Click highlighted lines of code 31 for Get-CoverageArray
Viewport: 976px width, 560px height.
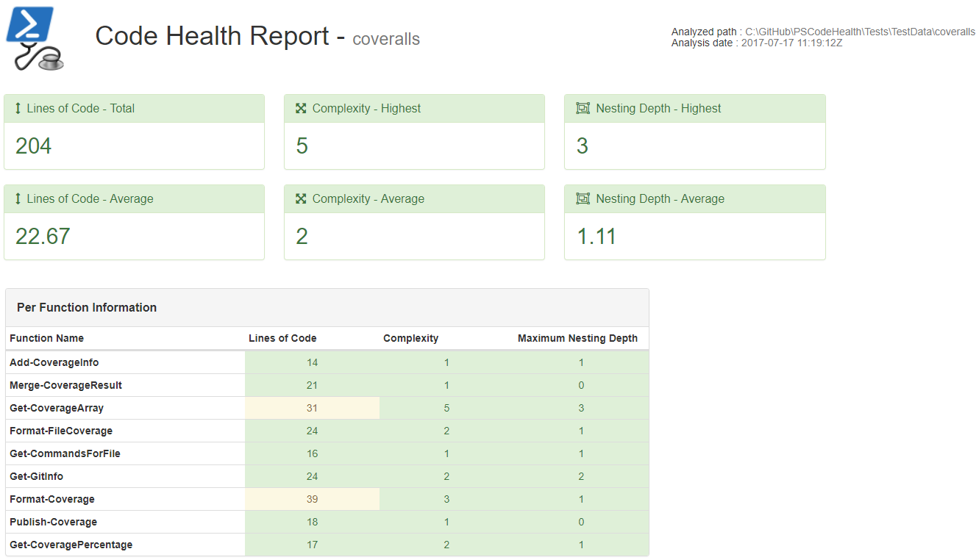(x=313, y=408)
